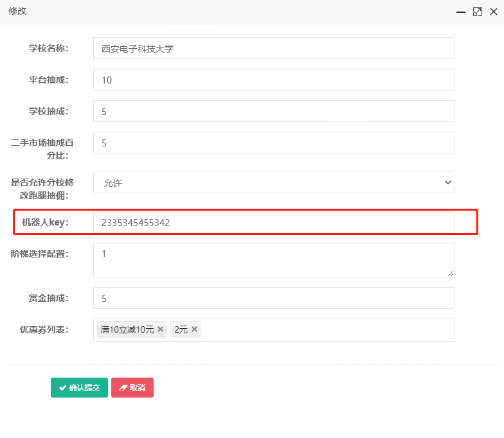Click empty area of 优惠券列表 box
Viewport: 504px width, 438px height.
(328, 330)
